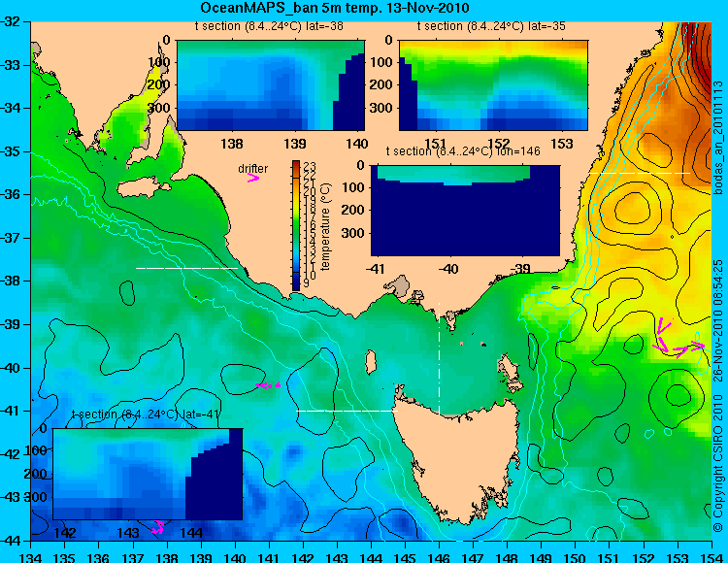Open the lon=146 temperature section inset
The image size is (728, 563).
click(465, 211)
